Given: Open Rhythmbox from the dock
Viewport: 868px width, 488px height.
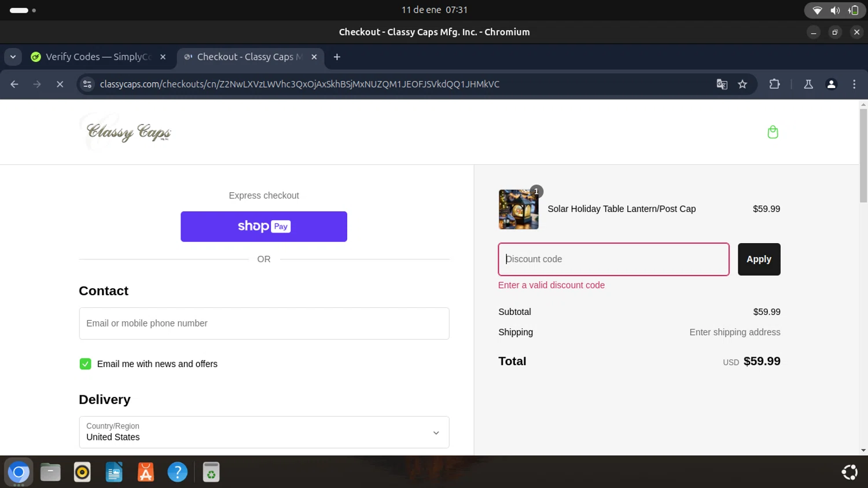Looking at the screenshot, I should pos(82,472).
